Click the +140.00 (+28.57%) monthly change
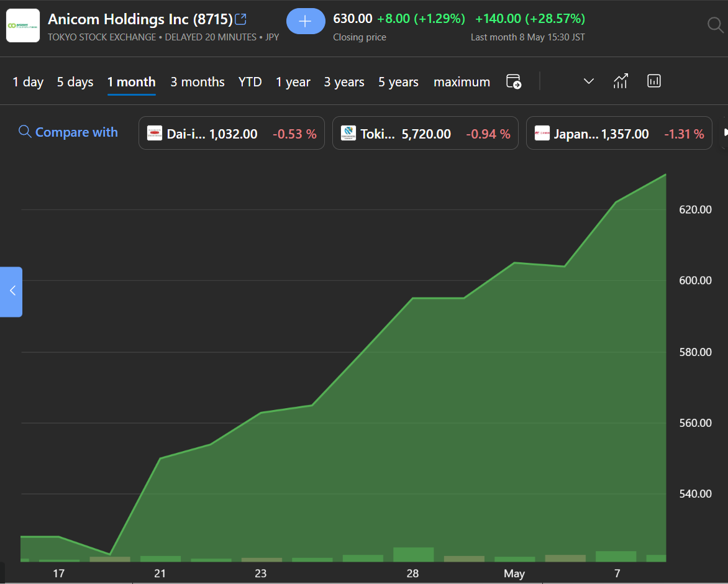This screenshot has width=728, height=584. tap(530, 19)
